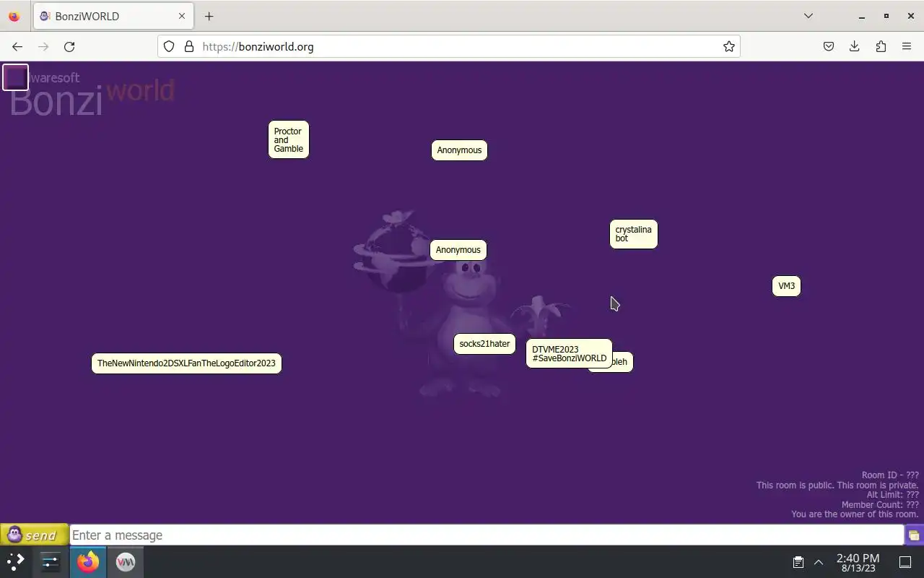Open the taskbar application launcher
924x578 pixels.
16,561
